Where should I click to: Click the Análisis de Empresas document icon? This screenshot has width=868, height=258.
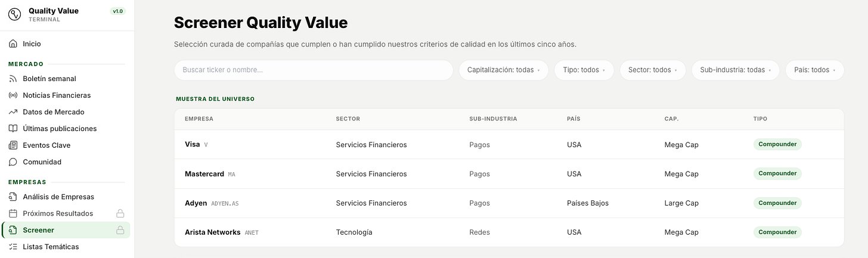(13, 197)
